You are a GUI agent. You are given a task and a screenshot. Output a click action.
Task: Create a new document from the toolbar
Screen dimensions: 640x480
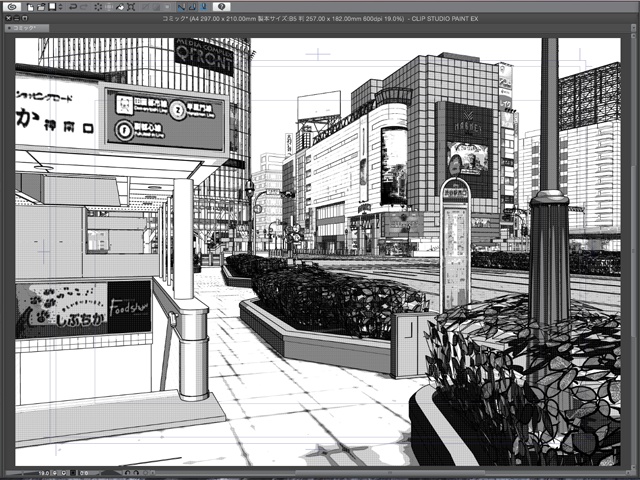pyautogui.click(x=31, y=7)
